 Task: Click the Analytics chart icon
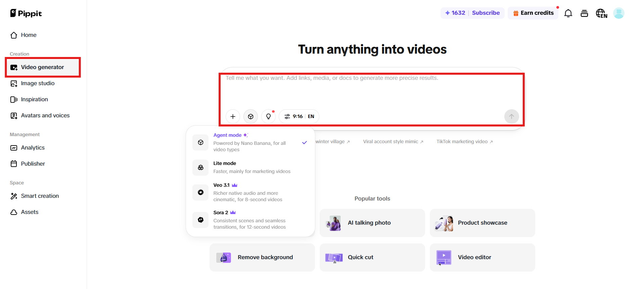click(14, 148)
